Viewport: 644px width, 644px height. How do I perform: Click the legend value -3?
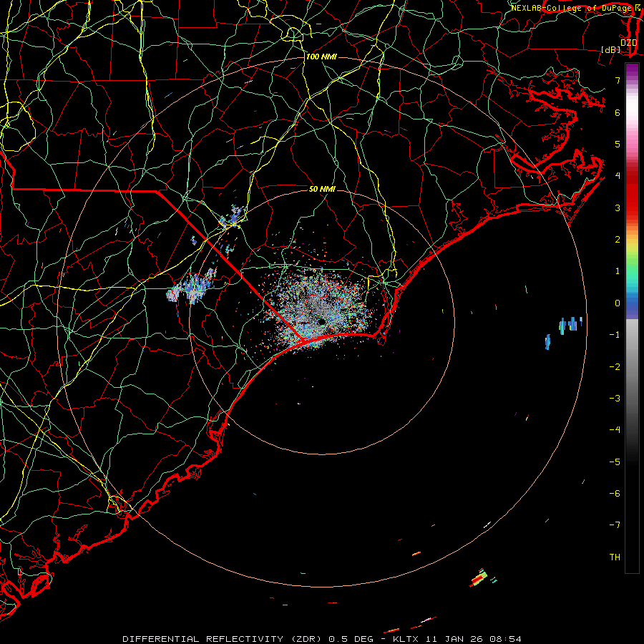click(x=615, y=399)
